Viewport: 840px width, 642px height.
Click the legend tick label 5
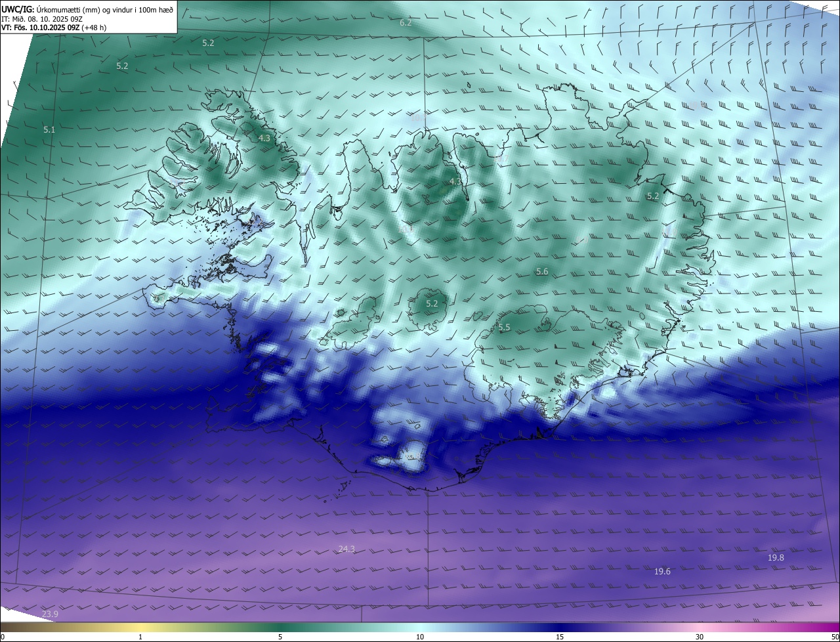[280, 637]
